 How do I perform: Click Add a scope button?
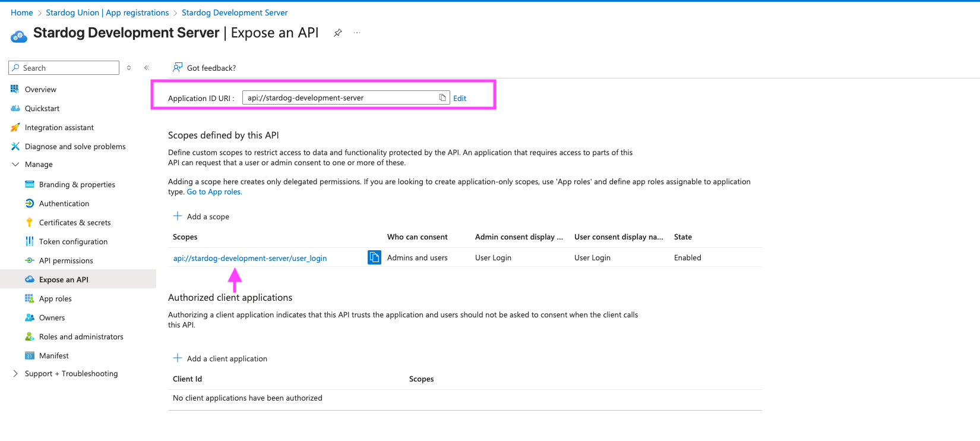(x=201, y=216)
